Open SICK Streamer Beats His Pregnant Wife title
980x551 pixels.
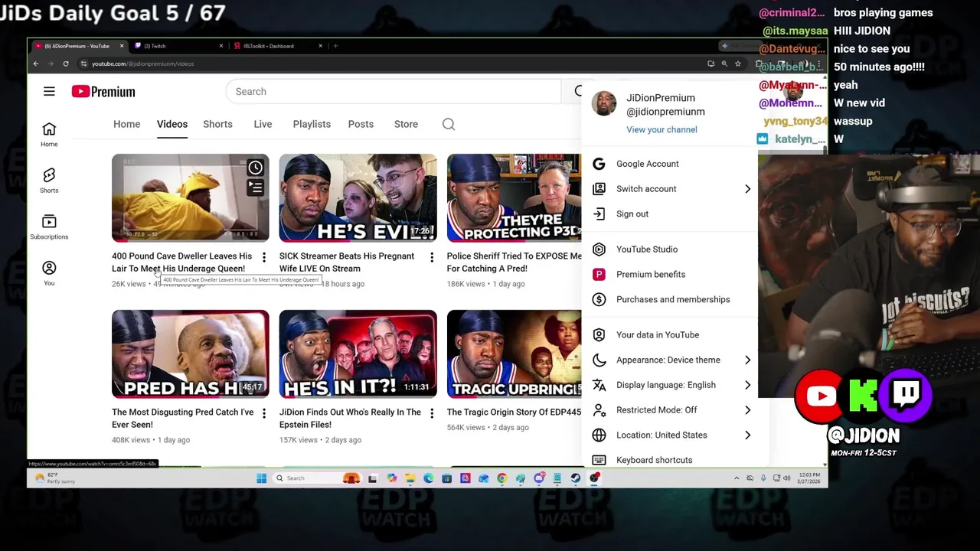[347, 262]
